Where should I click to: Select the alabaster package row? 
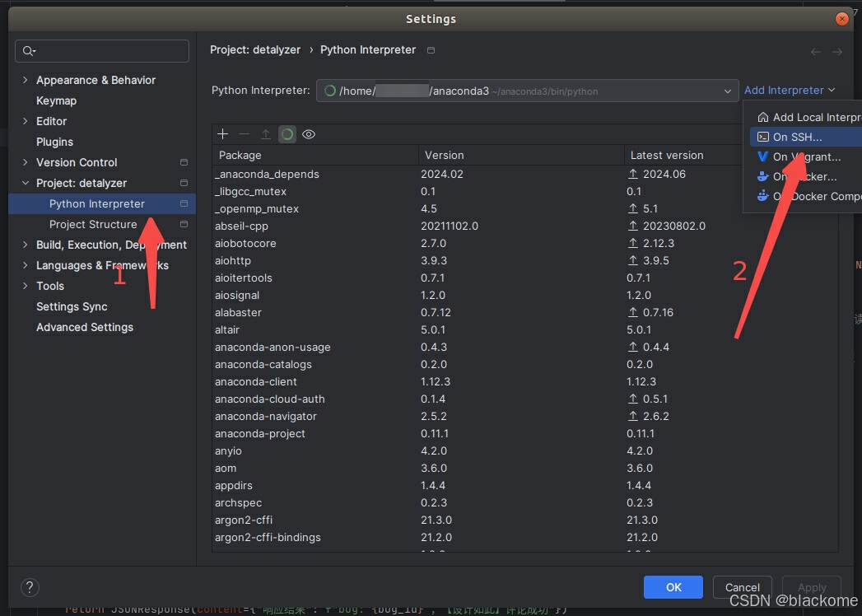(525, 312)
